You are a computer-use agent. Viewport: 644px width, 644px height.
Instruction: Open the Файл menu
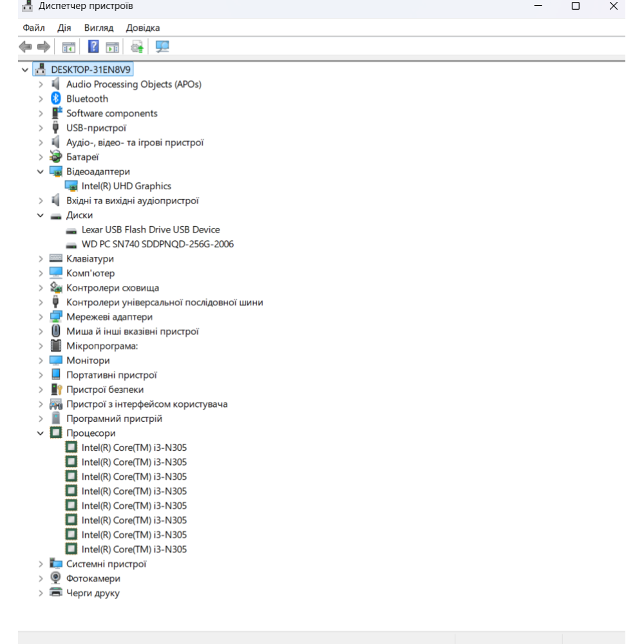(x=33, y=28)
